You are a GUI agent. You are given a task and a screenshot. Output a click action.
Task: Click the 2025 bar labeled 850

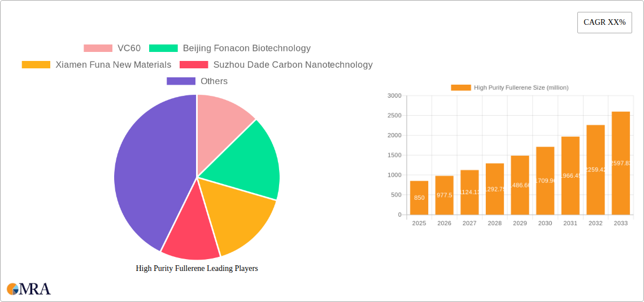pos(419,198)
